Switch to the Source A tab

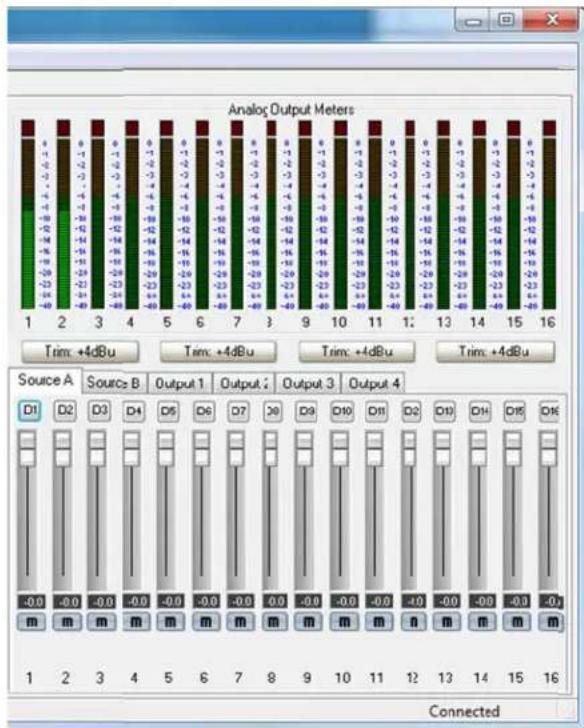(x=45, y=381)
